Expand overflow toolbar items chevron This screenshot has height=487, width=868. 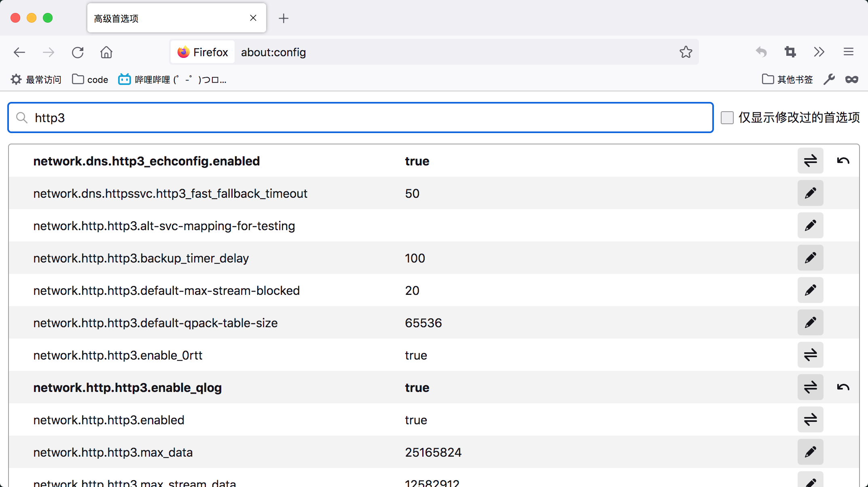click(x=819, y=52)
